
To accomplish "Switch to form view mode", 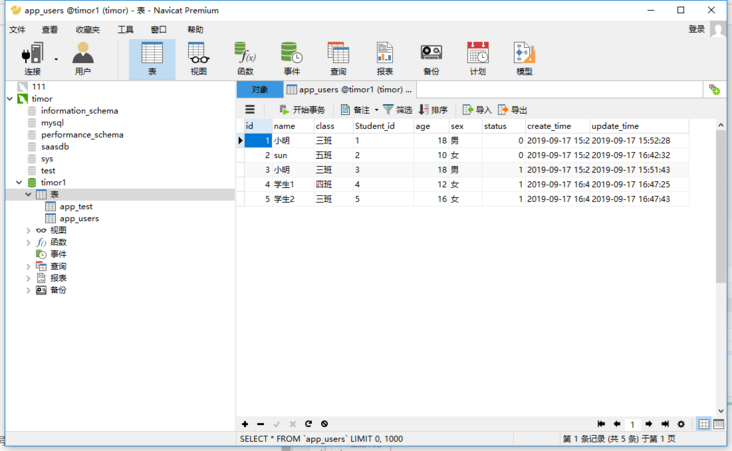I will pyautogui.click(x=719, y=424).
